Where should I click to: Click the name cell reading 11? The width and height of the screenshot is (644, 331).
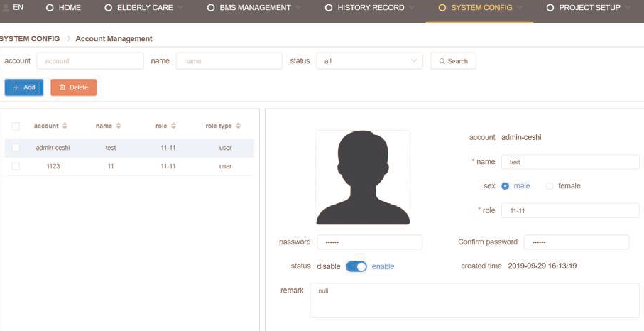pyautogui.click(x=111, y=166)
